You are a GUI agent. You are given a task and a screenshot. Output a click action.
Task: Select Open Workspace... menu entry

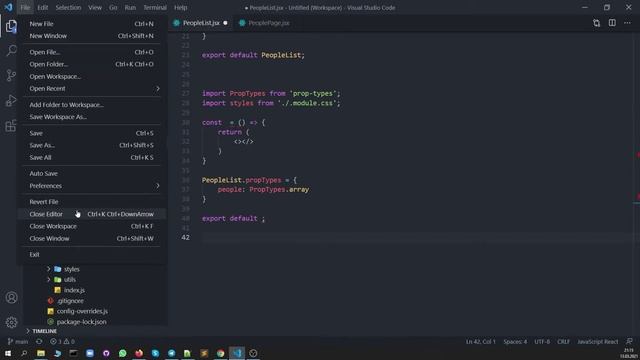coord(91,77)
